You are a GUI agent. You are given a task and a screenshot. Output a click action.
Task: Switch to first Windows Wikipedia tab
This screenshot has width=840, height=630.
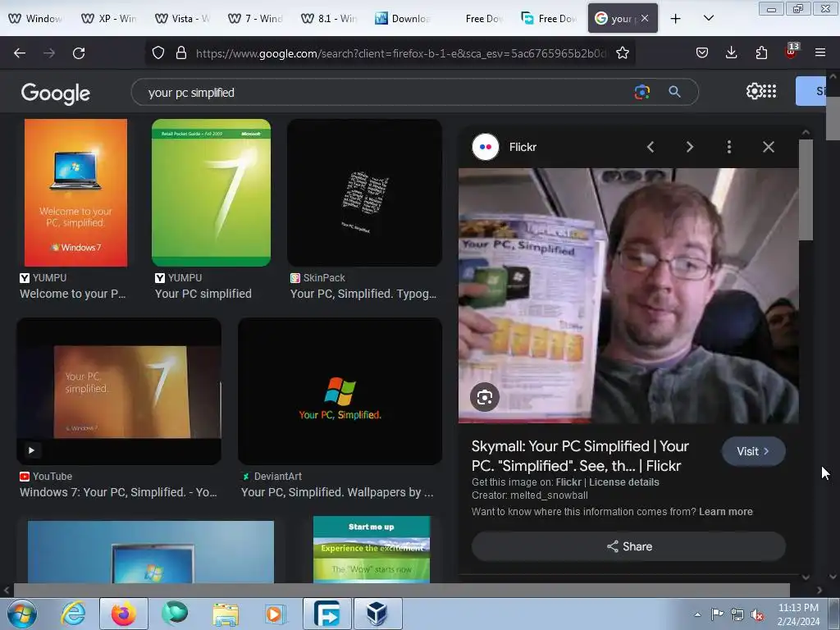(x=35, y=18)
